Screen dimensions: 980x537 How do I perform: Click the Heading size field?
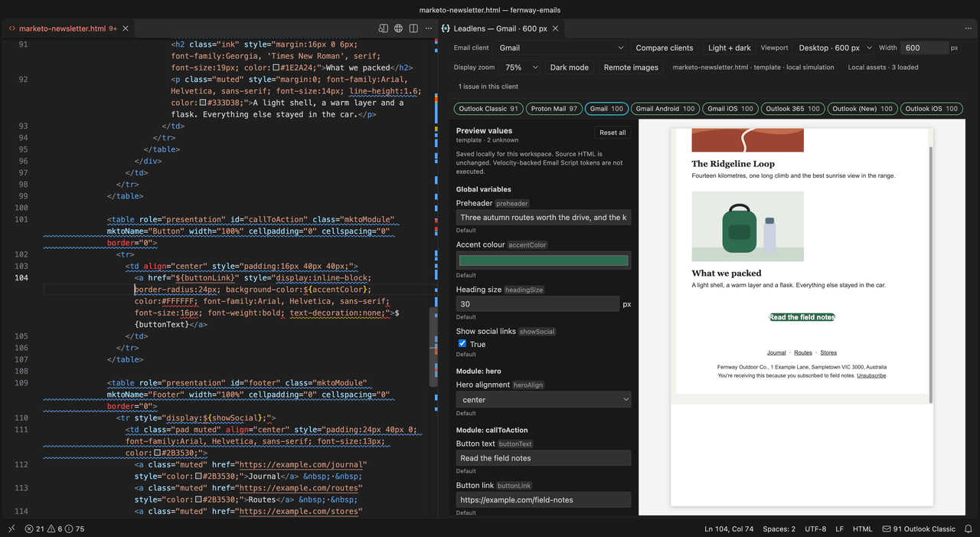(537, 304)
